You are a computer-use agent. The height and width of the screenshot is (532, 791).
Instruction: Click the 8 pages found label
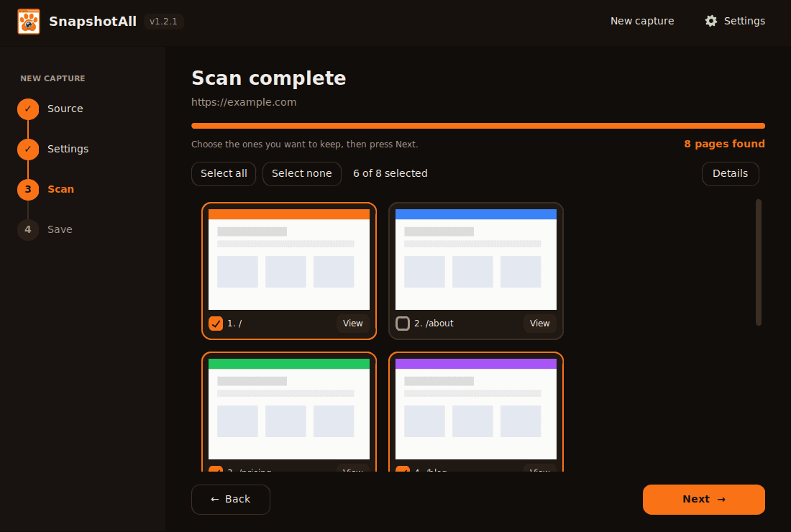724,144
